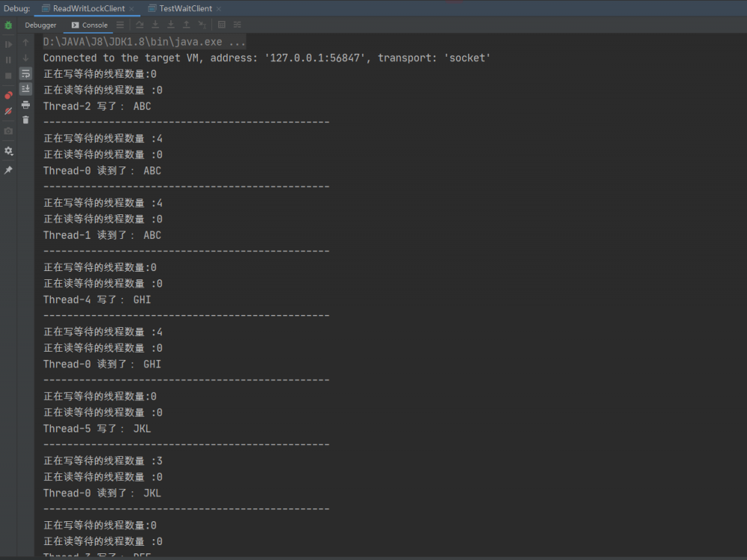
Task: Close the ReadWritLockClient tab
Action: 131,9
